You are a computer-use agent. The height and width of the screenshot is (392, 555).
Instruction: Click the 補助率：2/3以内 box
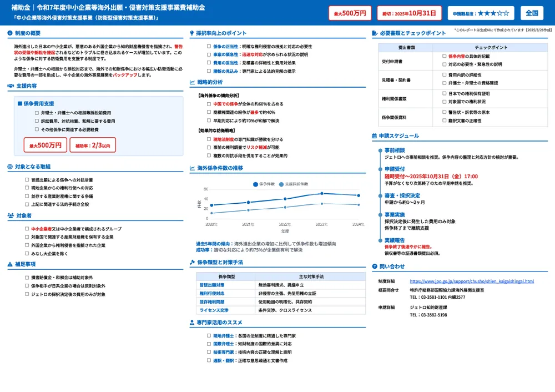point(93,145)
